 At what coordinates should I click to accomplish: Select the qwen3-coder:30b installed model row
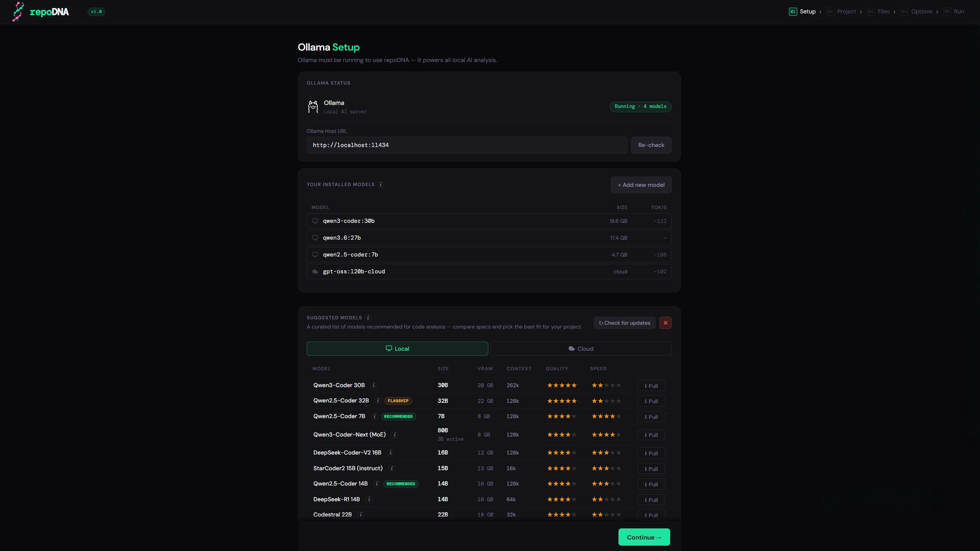(x=489, y=221)
